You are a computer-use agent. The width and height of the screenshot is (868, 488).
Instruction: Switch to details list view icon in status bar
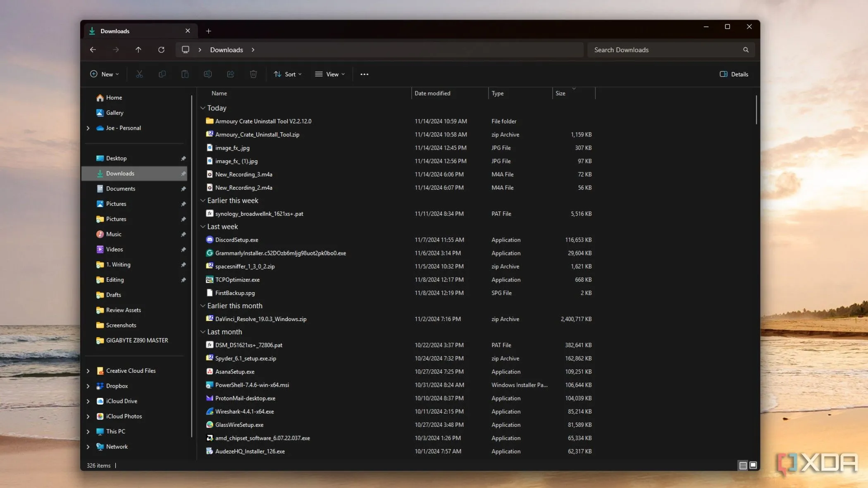pyautogui.click(x=743, y=465)
